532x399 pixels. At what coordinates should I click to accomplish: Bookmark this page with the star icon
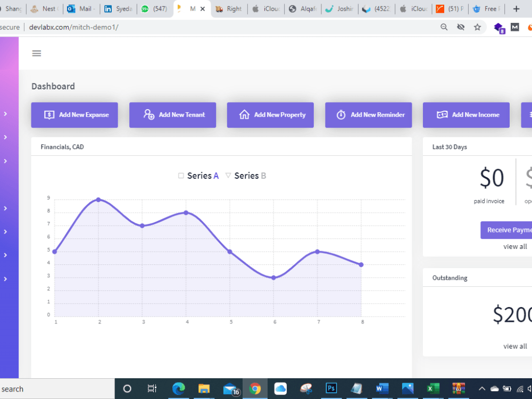coord(477,27)
